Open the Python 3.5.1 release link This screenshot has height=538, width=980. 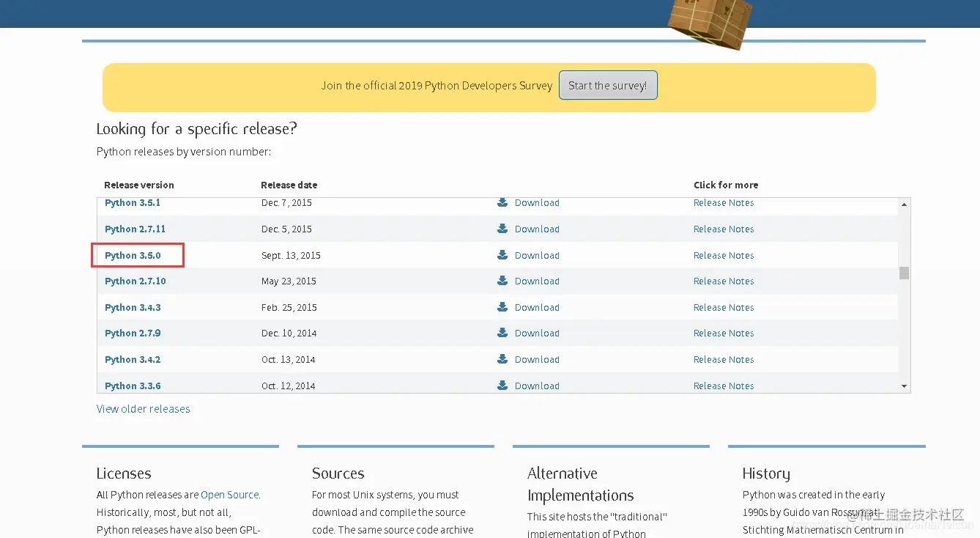point(133,203)
